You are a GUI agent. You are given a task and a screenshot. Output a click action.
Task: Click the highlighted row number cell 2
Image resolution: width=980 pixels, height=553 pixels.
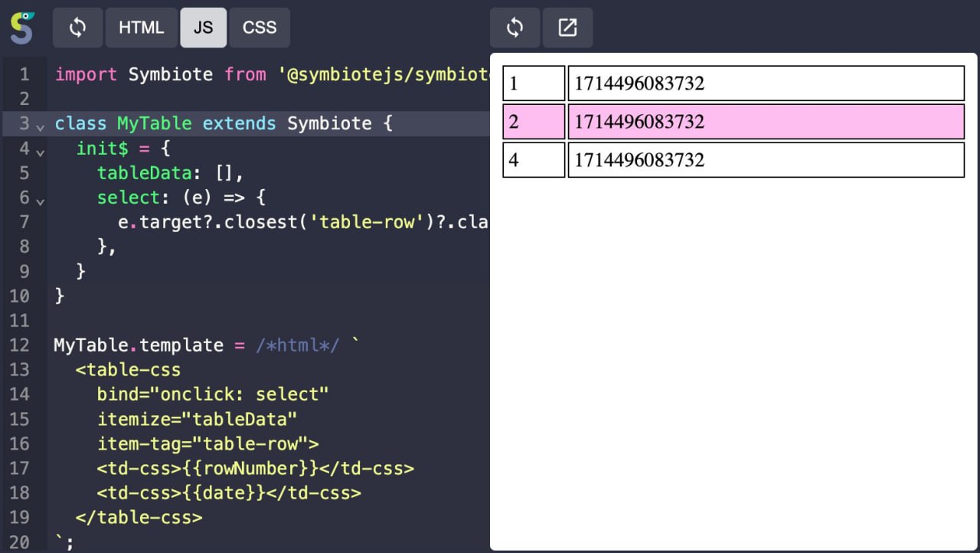534,122
